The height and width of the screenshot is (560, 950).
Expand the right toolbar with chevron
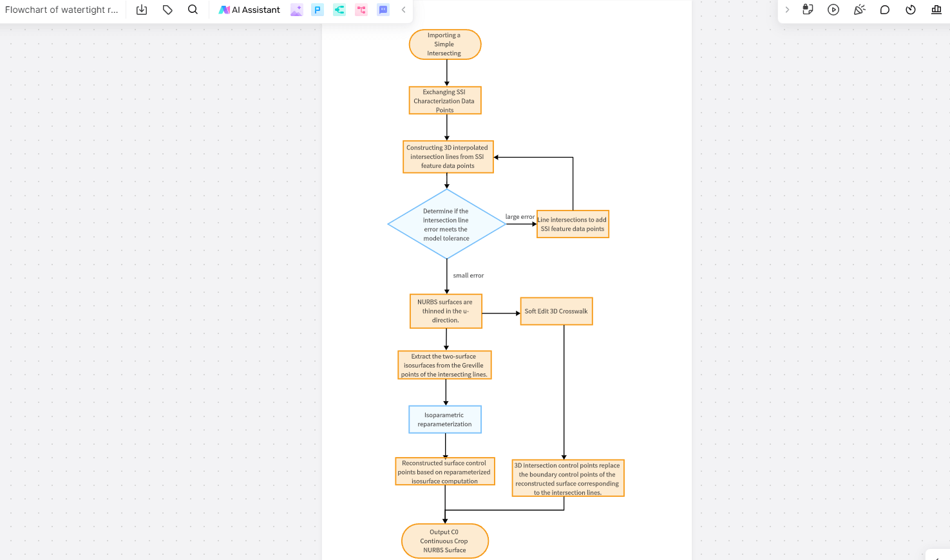pos(787,10)
